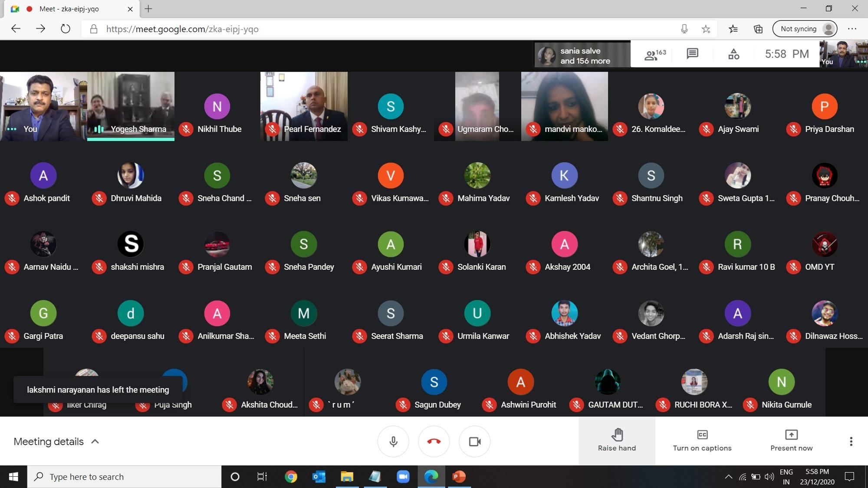This screenshot has height=488, width=868.
Task: Toggle the camera button
Action: pos(474,442)
